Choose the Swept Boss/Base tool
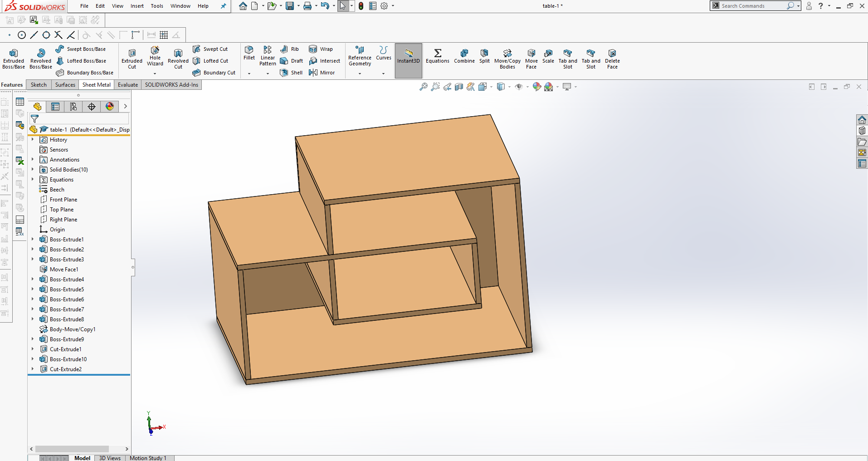Screen dimensions: 868x461 click(x=81, y=49)
